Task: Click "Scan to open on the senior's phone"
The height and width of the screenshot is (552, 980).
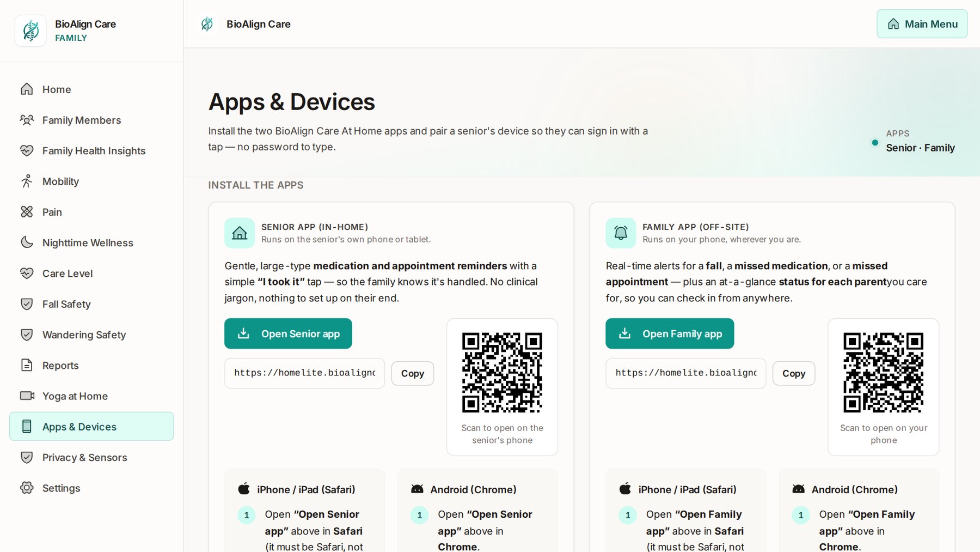Action: point(502,434)
